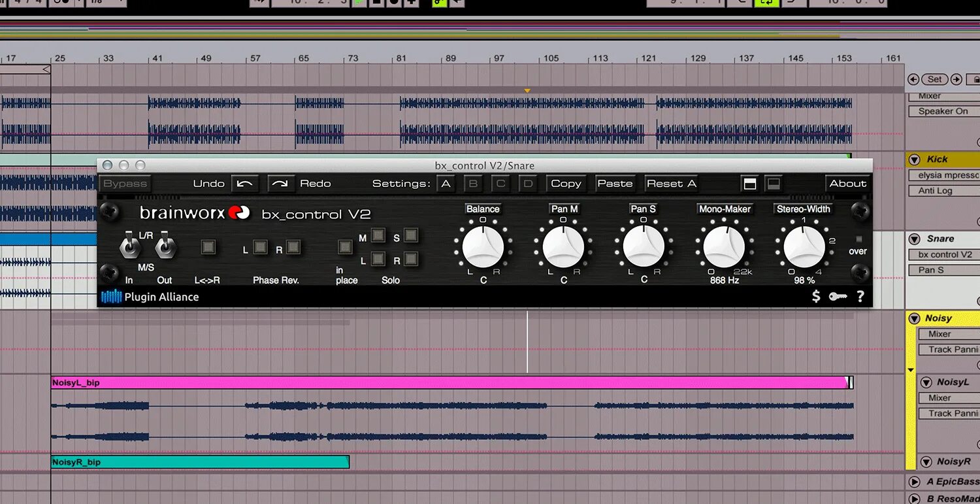Solo the S (side) signal
This screenshot has height=504, width=980.
(x=410, y=235)
